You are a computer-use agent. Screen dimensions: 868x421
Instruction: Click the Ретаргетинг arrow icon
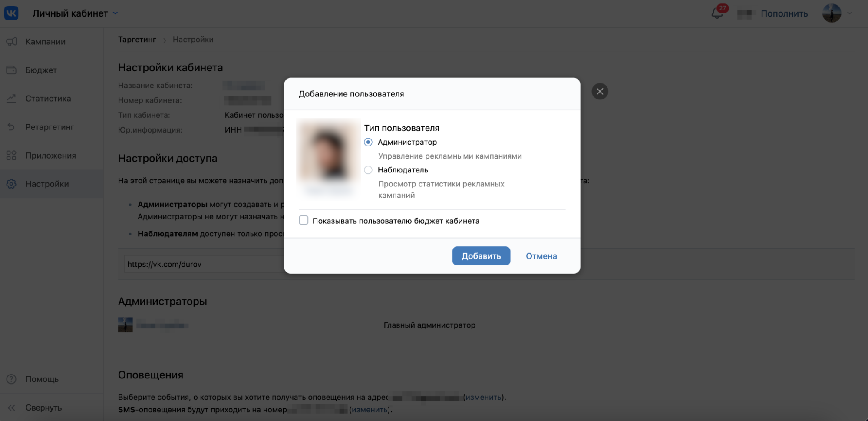(11, 127)
